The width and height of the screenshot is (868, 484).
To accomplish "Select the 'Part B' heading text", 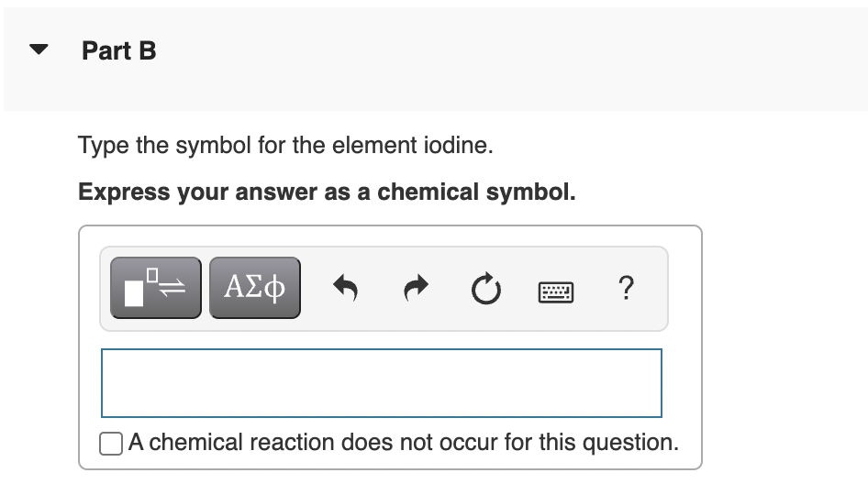I will point(119,51).
